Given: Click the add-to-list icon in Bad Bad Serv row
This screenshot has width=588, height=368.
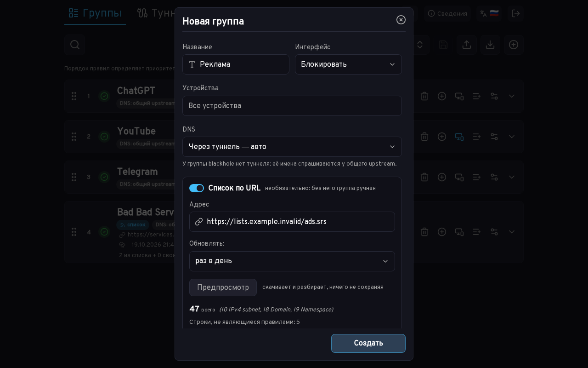Looking at the screenshot, I should 477,232.
